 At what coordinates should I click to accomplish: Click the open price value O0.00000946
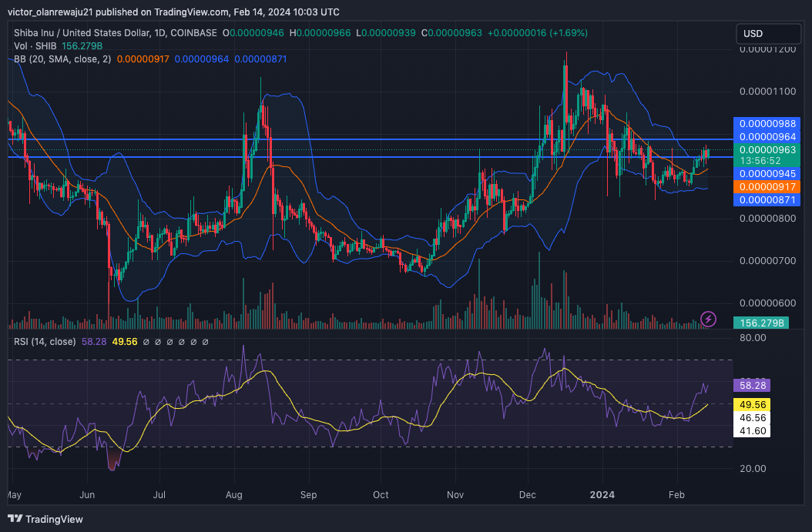tap(253, 33)
